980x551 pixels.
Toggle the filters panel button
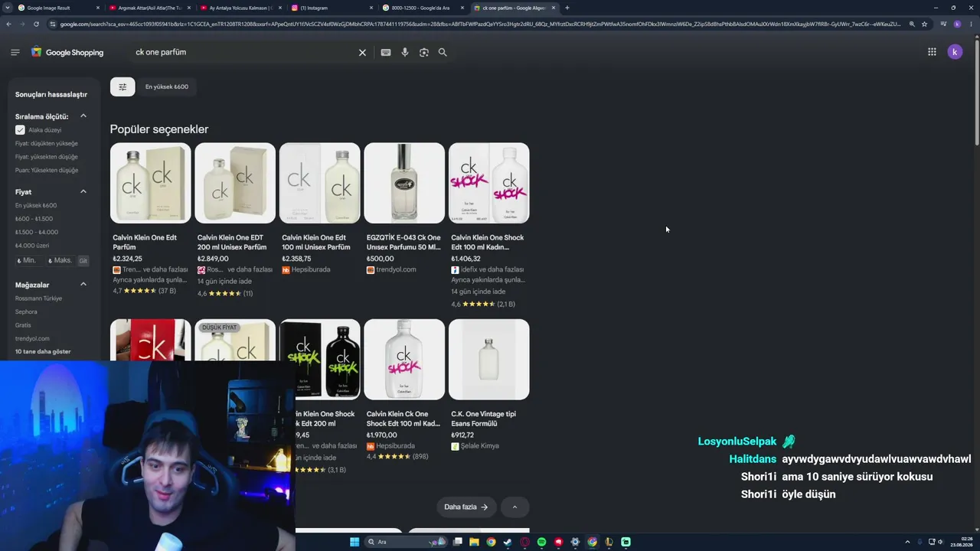point(122,86)
